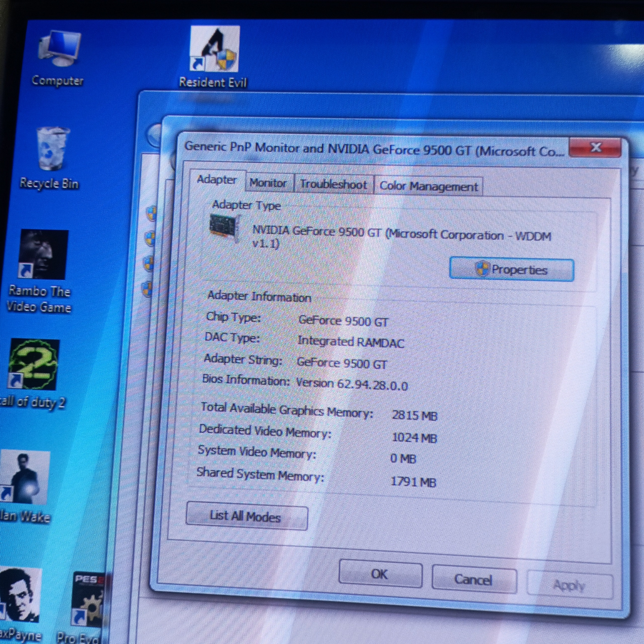Open the Computer desktop icon
The image size is (644, 644).
coord(59,50)
